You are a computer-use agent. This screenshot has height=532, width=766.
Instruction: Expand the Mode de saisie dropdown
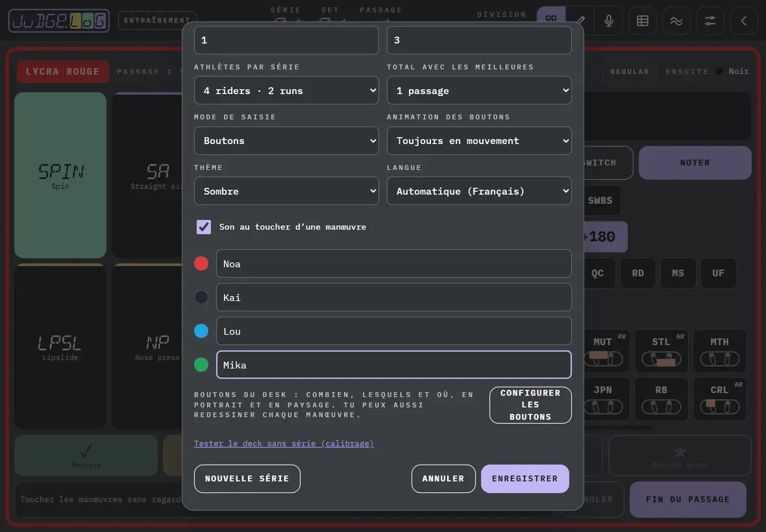[286, 141]
